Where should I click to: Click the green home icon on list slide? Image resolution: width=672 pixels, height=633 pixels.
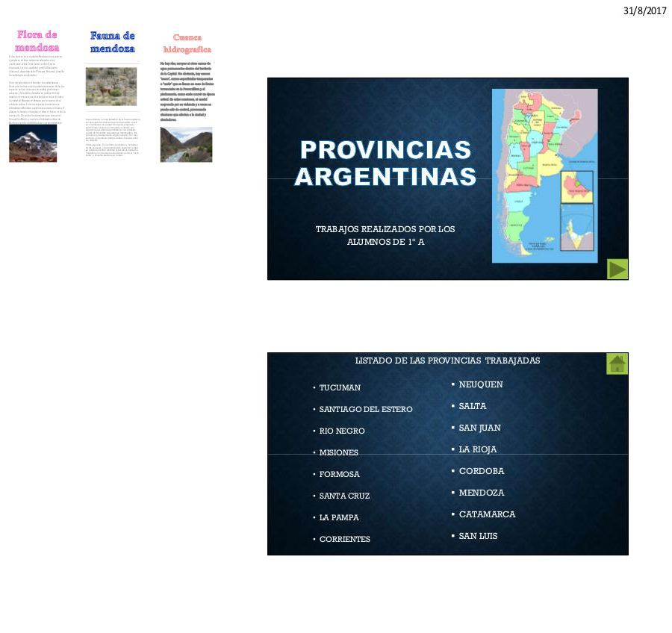pos(617,364)
